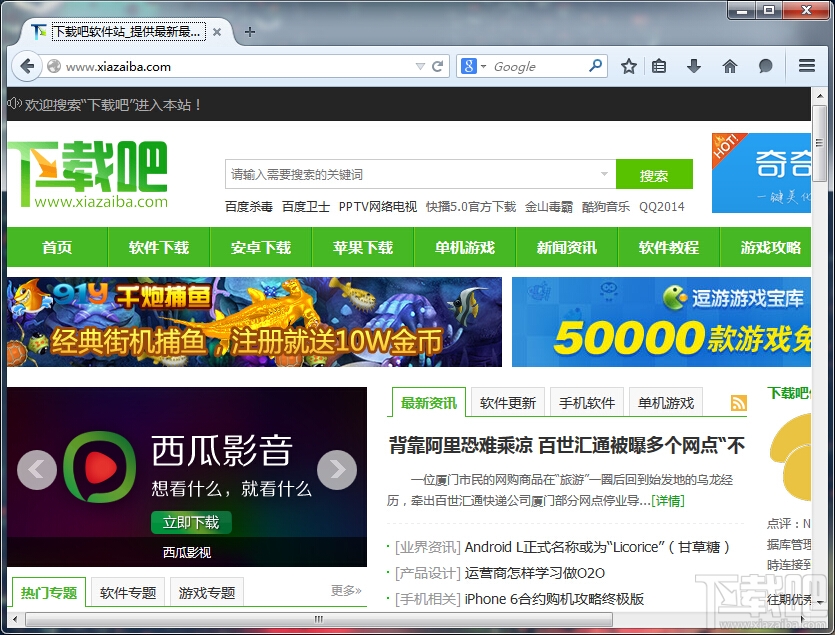The width and height of the screenshot is (835, 635).
Task: Open the Firefox hamburger menu
Action: (805, 66)
